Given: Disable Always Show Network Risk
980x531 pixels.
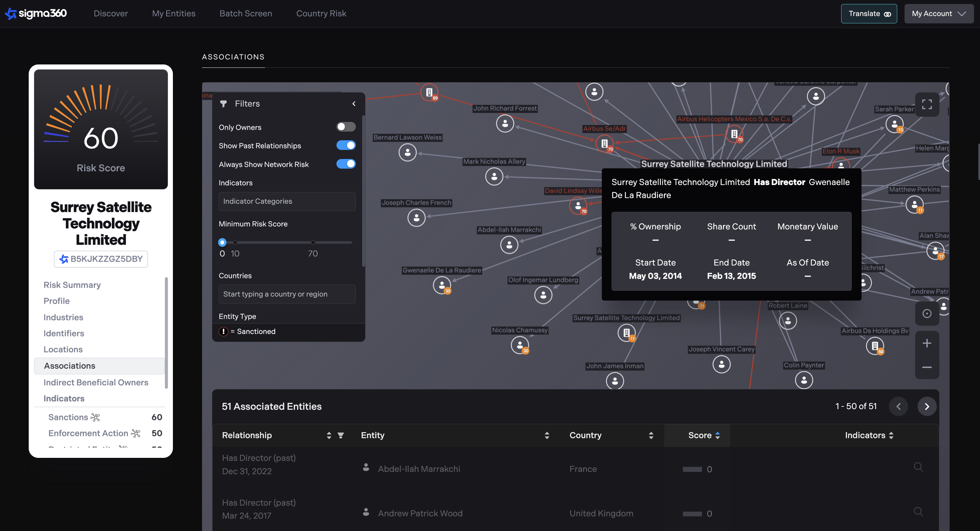Looking at the screenshot, I should pos(345,164).
